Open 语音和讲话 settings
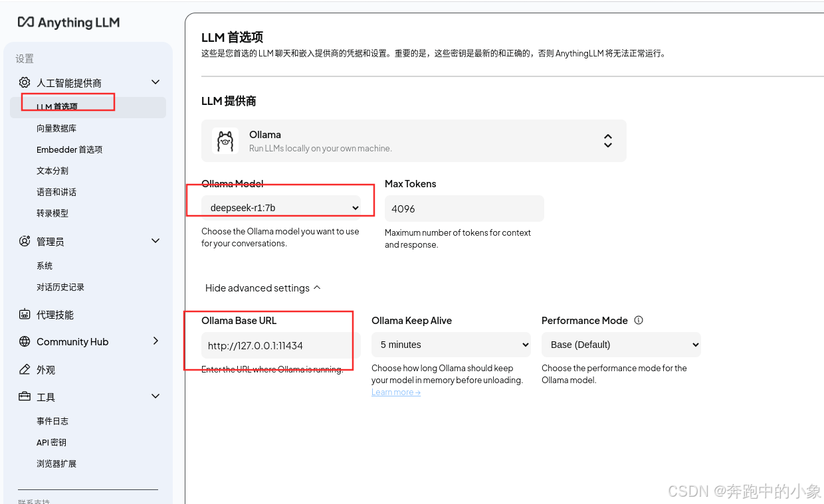Image resolution: width=824 pixels, height=504 pixels. 56,192
